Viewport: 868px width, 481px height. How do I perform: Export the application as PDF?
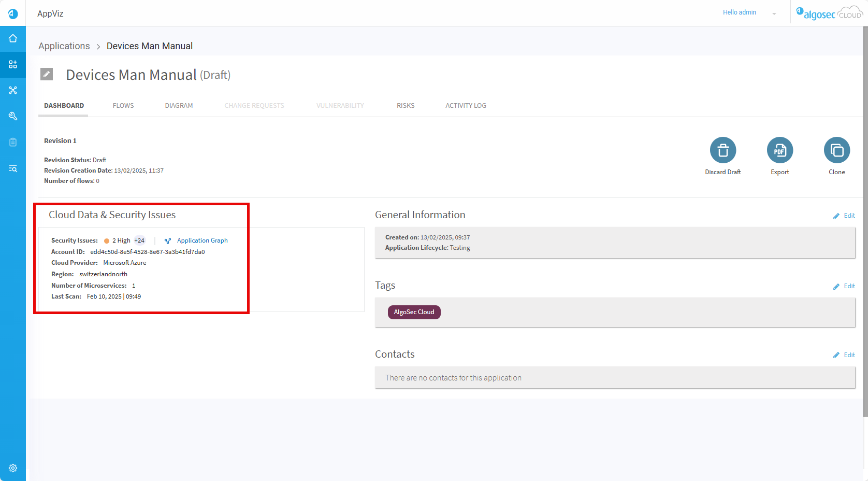click(779, 150)
